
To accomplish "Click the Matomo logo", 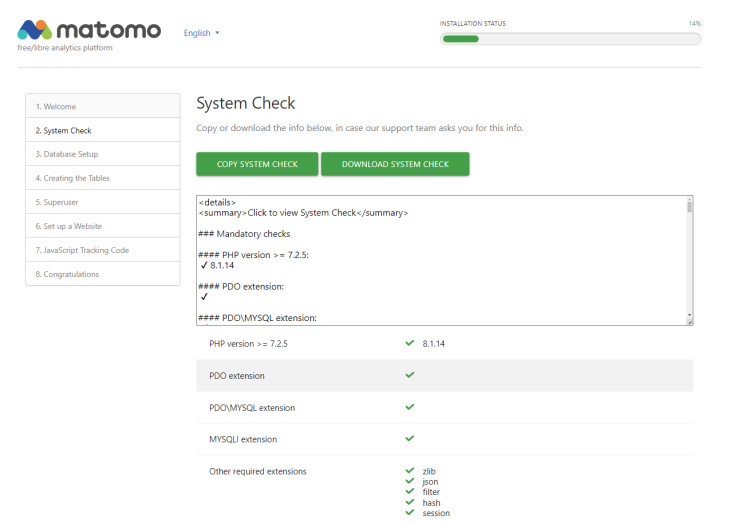I will [x=88, y=32].
